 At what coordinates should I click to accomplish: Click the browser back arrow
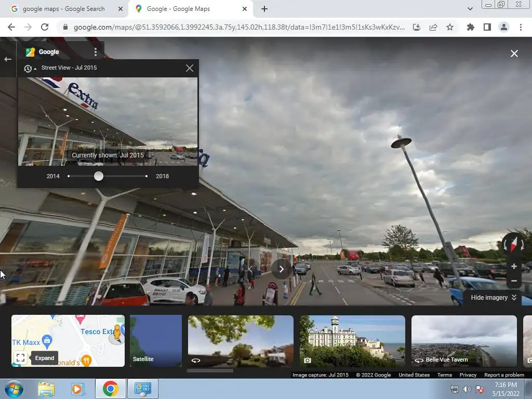coord(11,27)
